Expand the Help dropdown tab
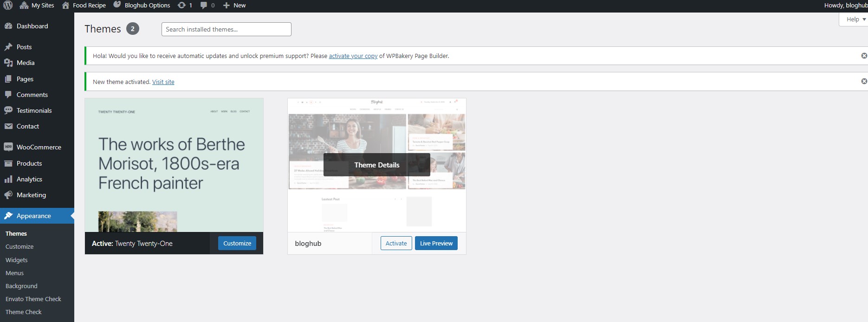Screen dimensions: 868x322 click(x=853, y=19)
